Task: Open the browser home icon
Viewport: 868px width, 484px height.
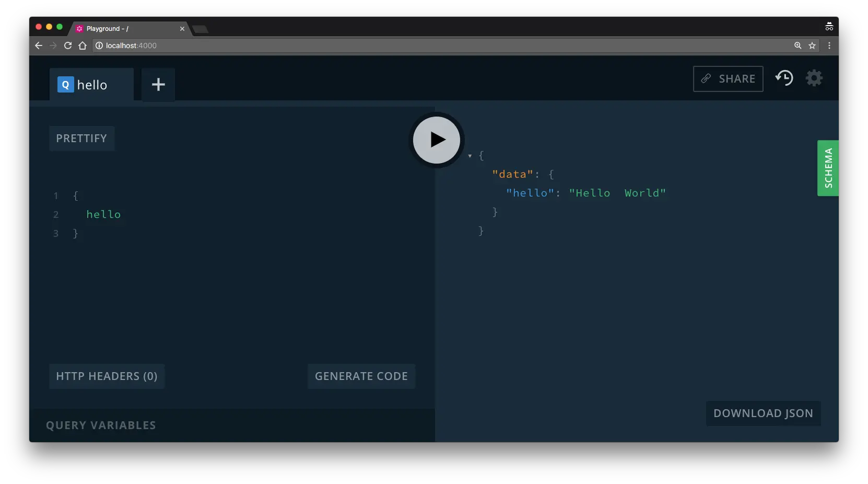Action: [x=83, y=45]
